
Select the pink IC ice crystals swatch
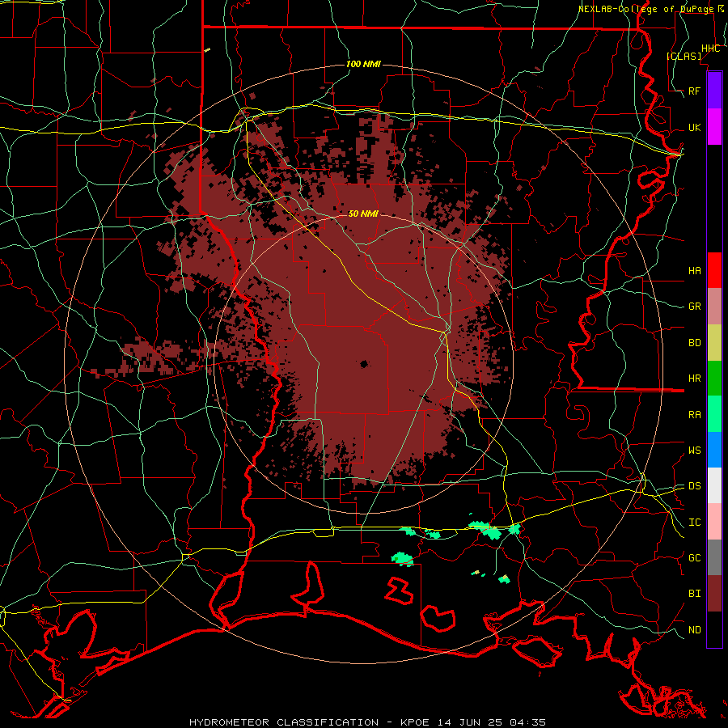click(714, 522)
